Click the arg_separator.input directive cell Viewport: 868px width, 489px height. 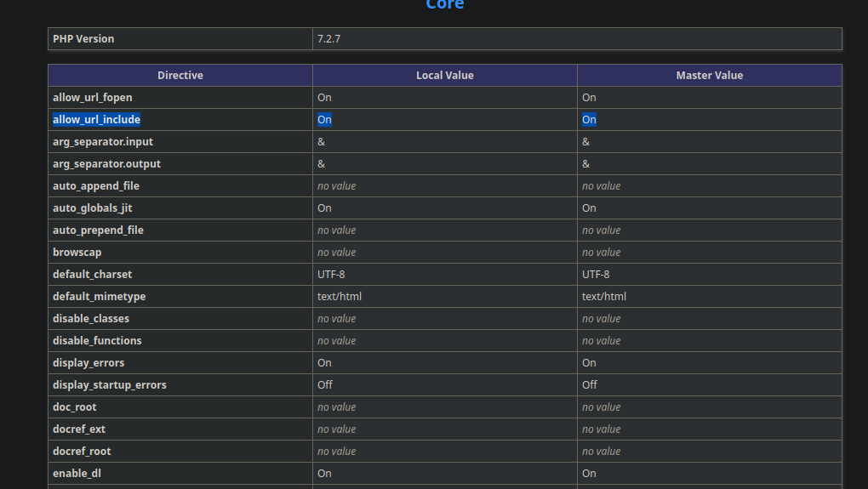click(x=180, y=142)
